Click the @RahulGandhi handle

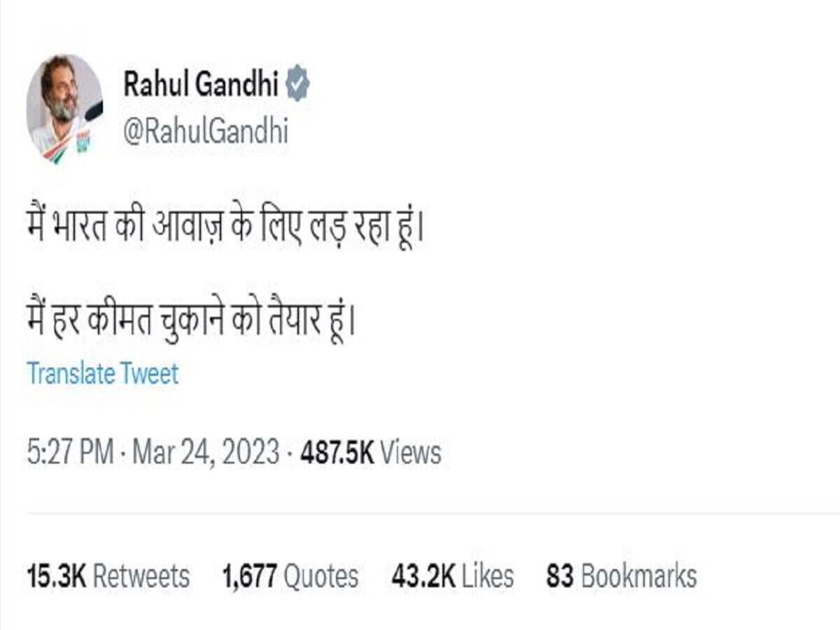tap(205, 130)
